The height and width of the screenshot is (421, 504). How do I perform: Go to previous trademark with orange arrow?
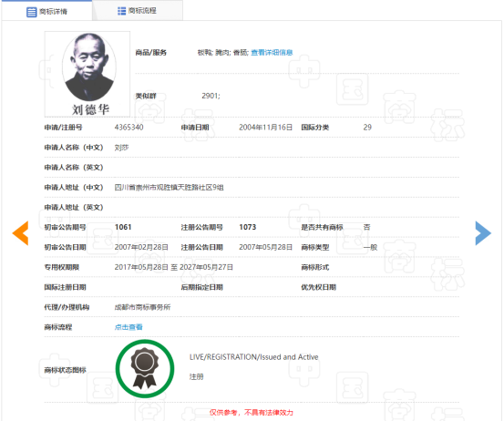pos(21,233)
